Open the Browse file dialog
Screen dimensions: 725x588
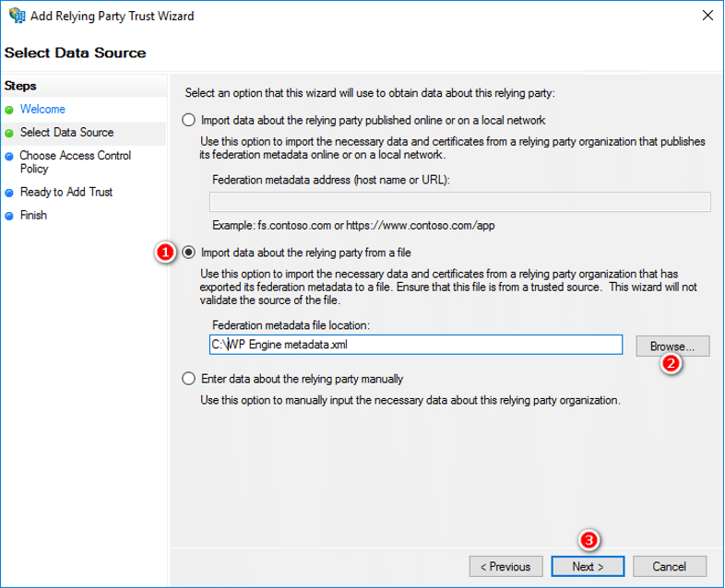coord(672,346)
